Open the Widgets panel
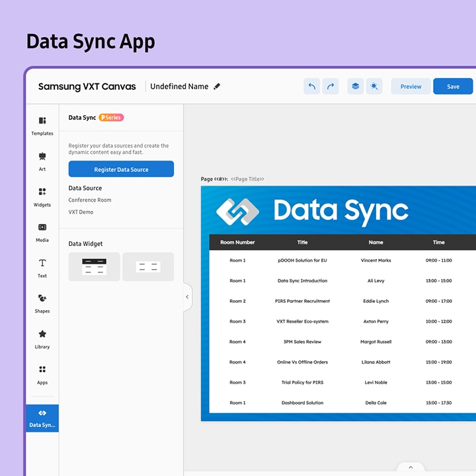Screen dimensions: 476x476 pyautogui.click(x=42, y=196)
